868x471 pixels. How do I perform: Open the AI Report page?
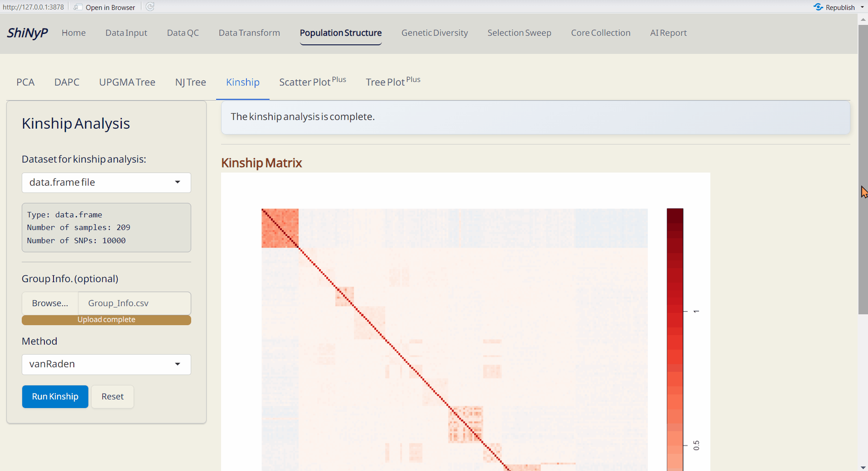pyautogui.click(x=668, y=33)
